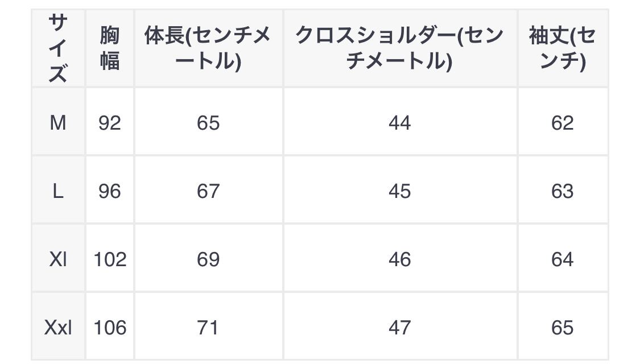Select the L size row label
The width and height of the screenshot is (640, 364).
point(57,191)
